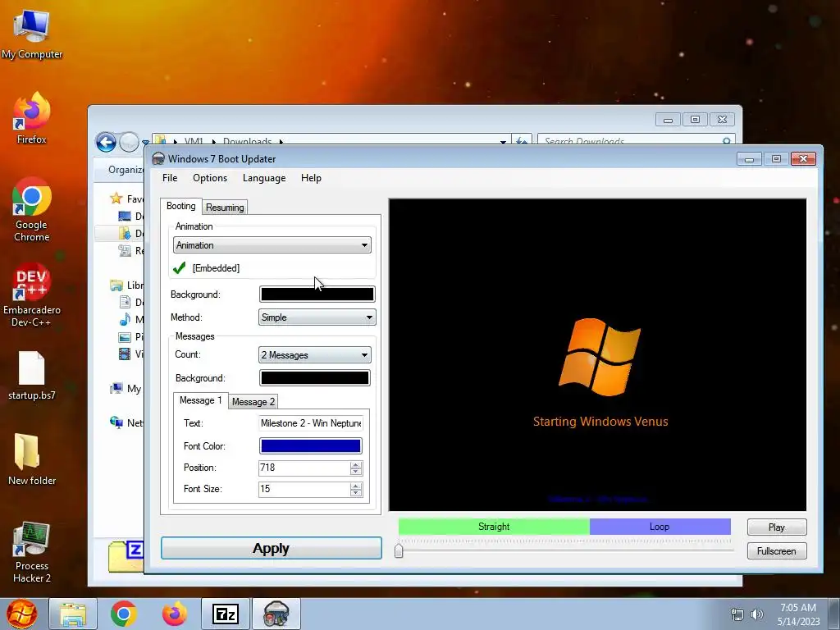The image size is (840, 630).
Task: Click the Windows 7 Boot Updater title icon
Action: coord(158,158)
